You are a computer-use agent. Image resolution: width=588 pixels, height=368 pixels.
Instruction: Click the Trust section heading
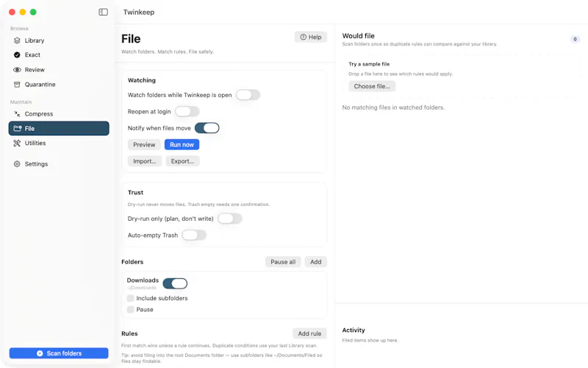pyautogui.click(x=135, y=192)
